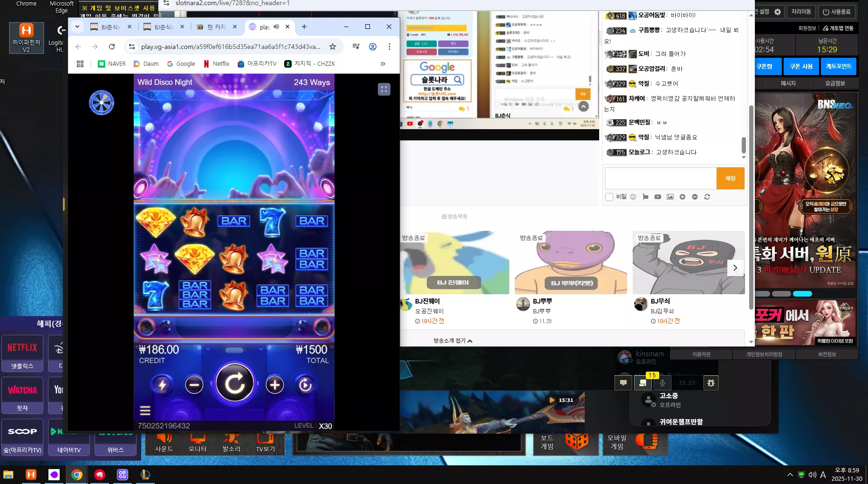Open the NAVER bookmark
This screenshot has height=484, width=868.
pos(112,64)
